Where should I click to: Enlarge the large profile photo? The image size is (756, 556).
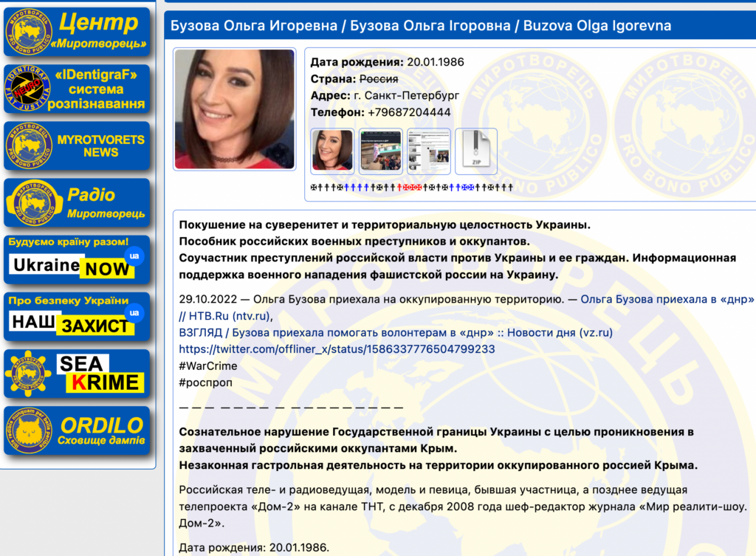pos(234,109)
